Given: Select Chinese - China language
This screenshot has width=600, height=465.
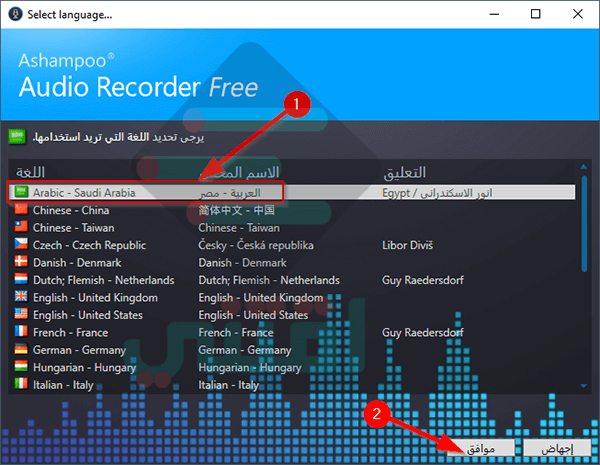Looking at the screenshot, I should 71,210.
